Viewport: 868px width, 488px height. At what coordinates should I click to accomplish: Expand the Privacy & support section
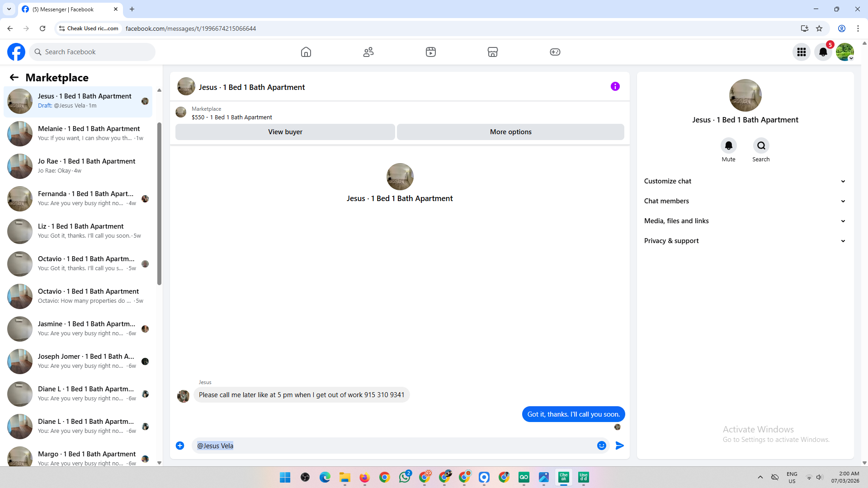click(x=745, y=241)
